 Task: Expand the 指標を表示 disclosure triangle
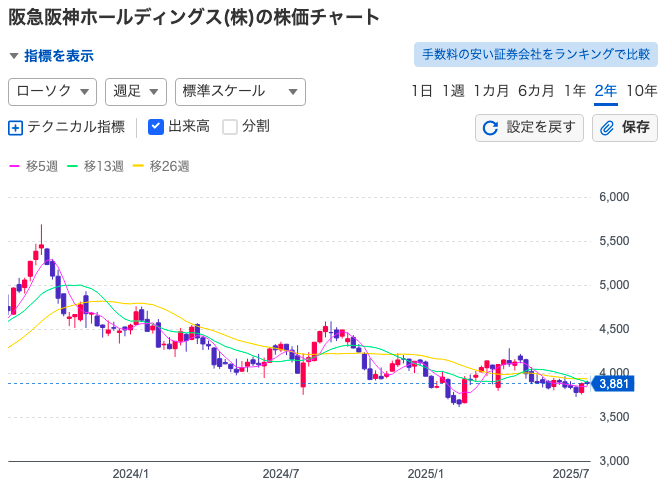click(14, 56)
